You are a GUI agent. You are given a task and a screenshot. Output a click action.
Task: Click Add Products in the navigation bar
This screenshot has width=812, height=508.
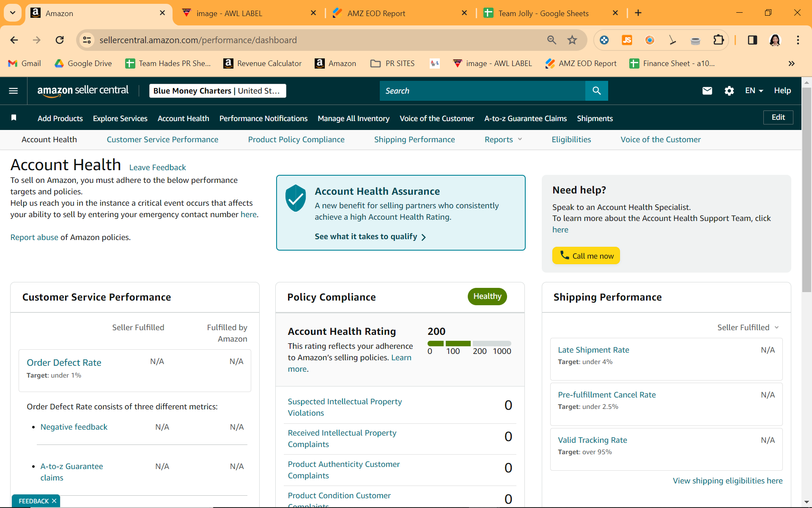60,119
